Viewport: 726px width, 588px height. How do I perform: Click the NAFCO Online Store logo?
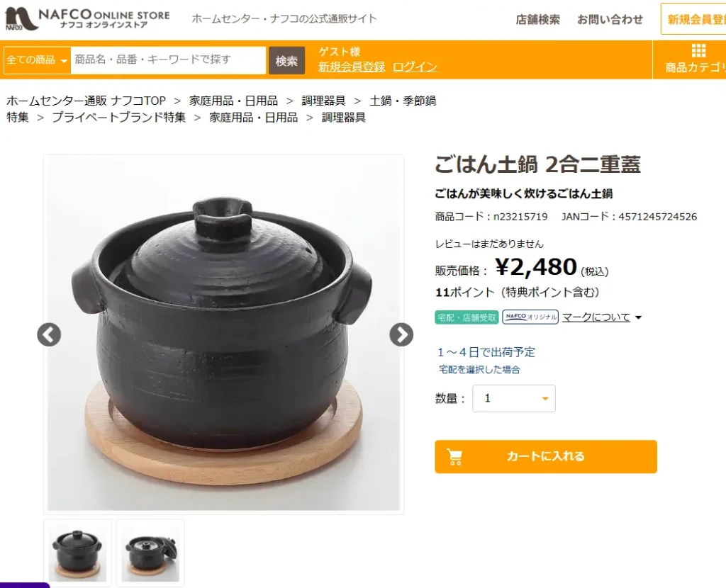click(87, 19)
